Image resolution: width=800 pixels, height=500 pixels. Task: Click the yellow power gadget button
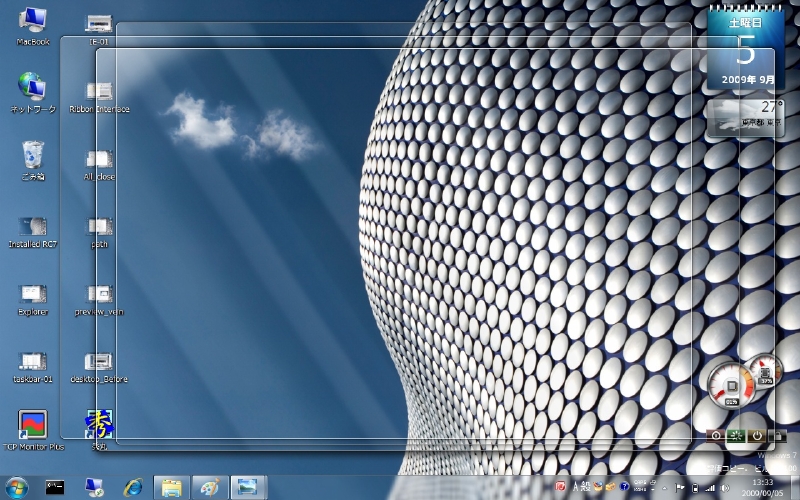757,436
